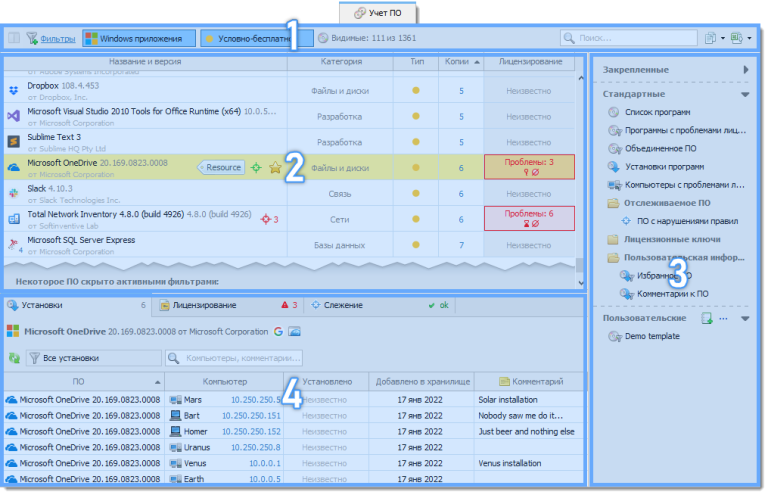The height and width of the screenshot is (495, 768).
Task: Open Проблемы: 3 licensing cell
Action: click(x=529, y=167)
